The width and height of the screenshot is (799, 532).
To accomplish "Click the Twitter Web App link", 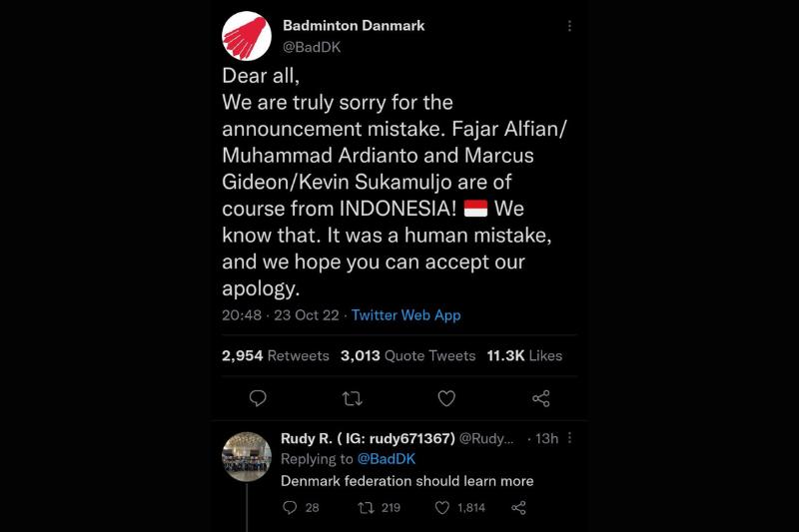I will 406,315.
